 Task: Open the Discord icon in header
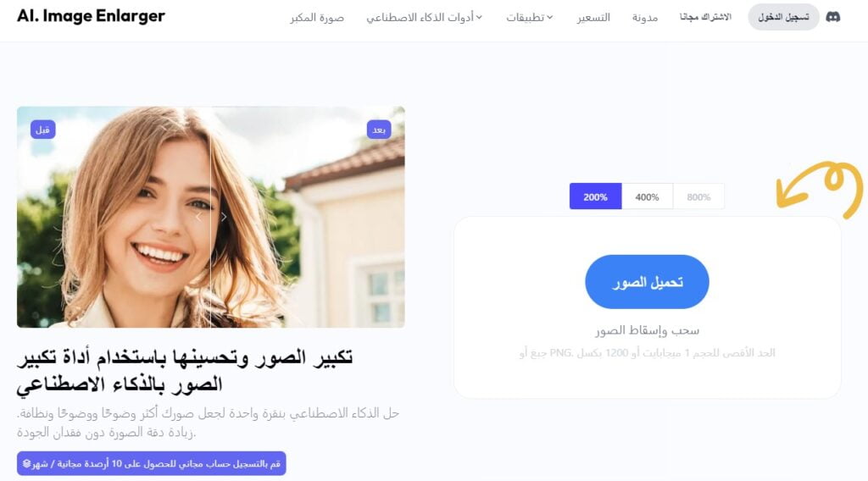pyautogui.click(x=832, y=17)
